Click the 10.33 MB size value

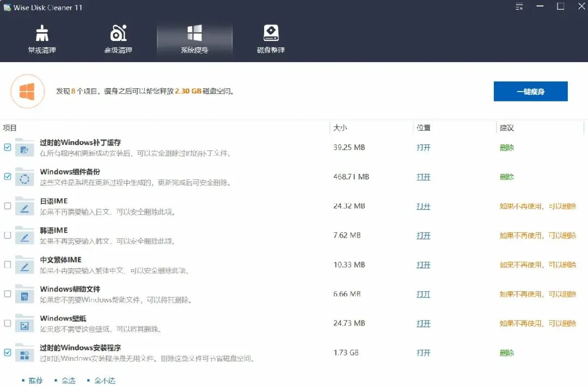click(349, 264)
